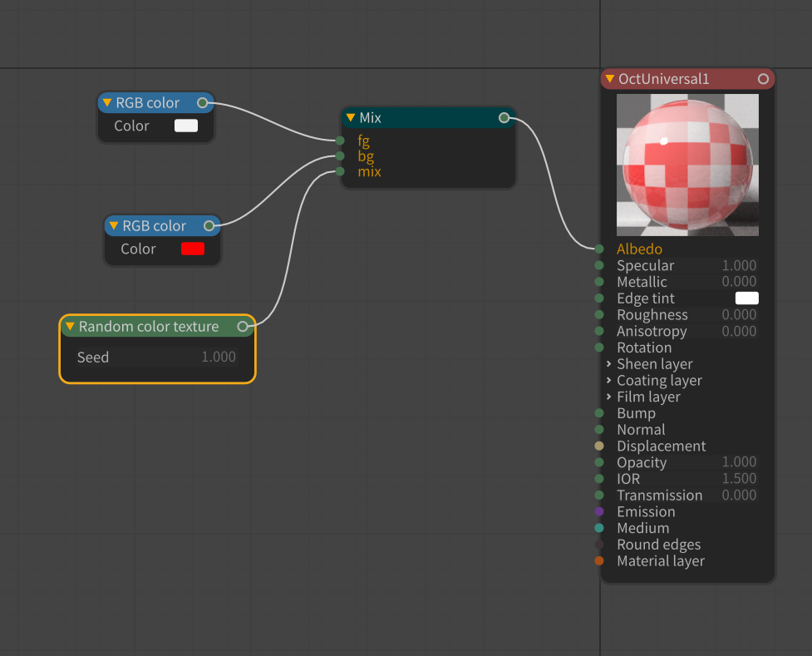Image resolution: width=812 pixels, height=656 pixels.
Task: Select the Mix node header
Action: click(x=428, y=117)
